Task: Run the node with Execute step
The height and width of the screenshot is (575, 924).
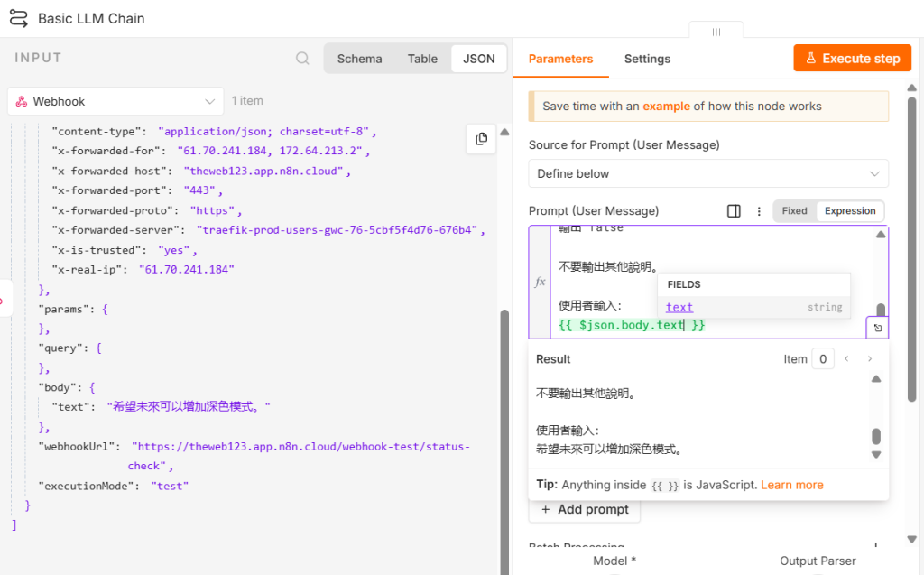Action: pyautogui.click(x=852, y=59)
